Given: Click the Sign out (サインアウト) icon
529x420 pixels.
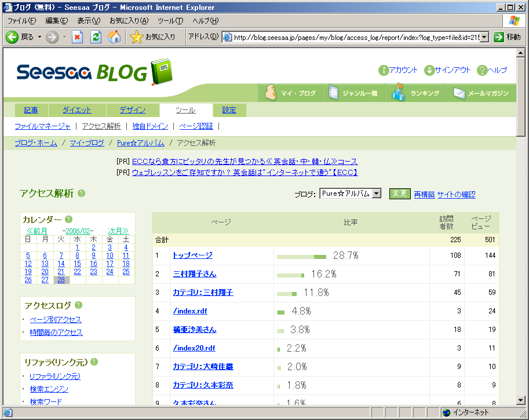Looking at the screenshot, I should (x=429, y=70).
